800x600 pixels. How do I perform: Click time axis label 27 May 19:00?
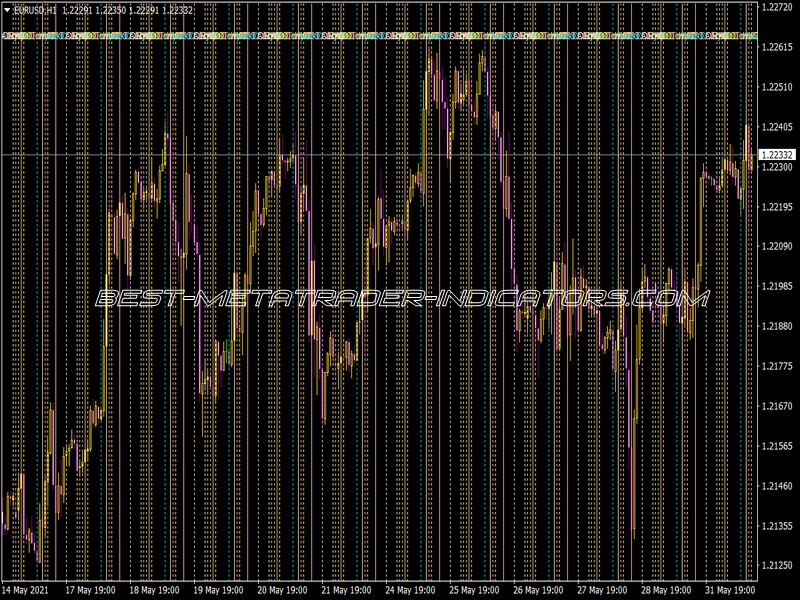[x=603, y=590]
